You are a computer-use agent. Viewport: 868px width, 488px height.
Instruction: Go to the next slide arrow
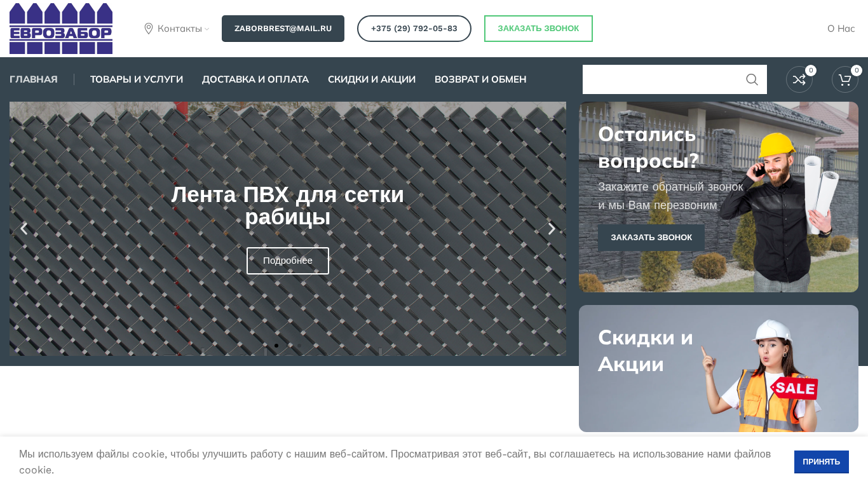552,229
